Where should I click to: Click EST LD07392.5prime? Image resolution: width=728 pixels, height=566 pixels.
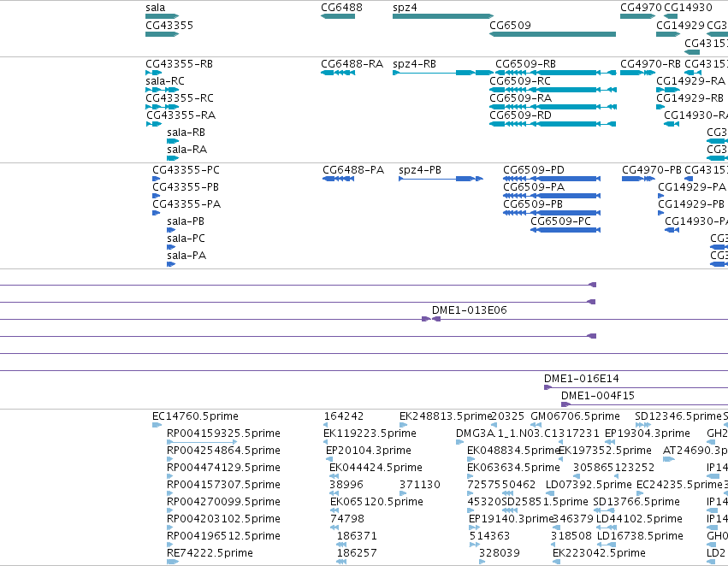point(549,493)
